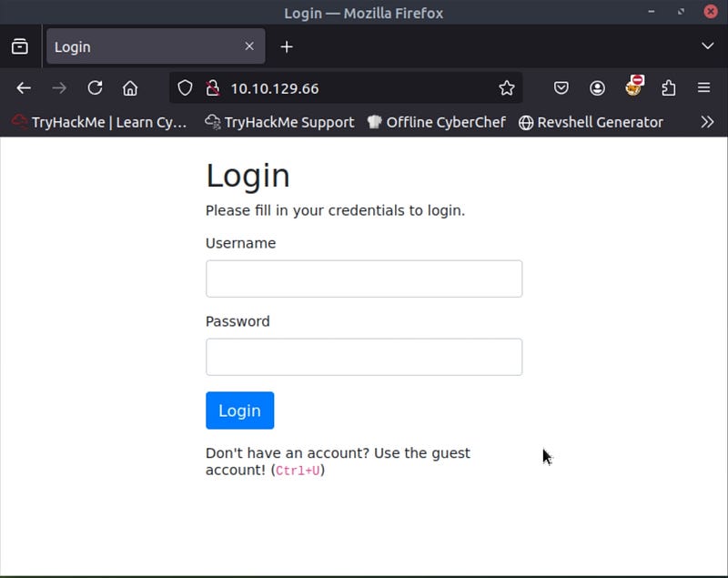Focus the Password input field

coord(364,357)
